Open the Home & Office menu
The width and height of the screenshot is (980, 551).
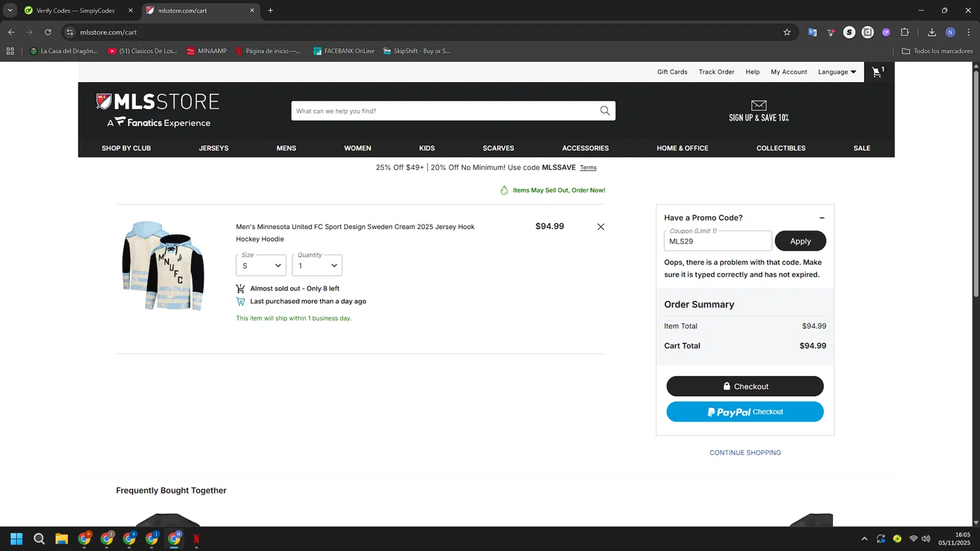pos(682,148)
